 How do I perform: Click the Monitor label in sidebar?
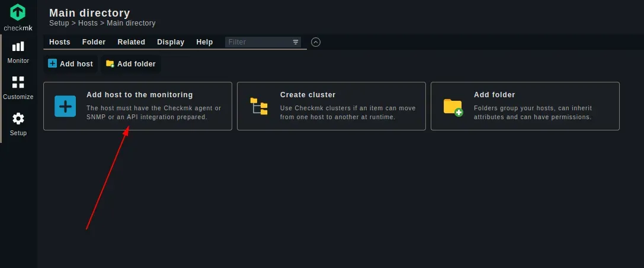click(x=18, y=60)
